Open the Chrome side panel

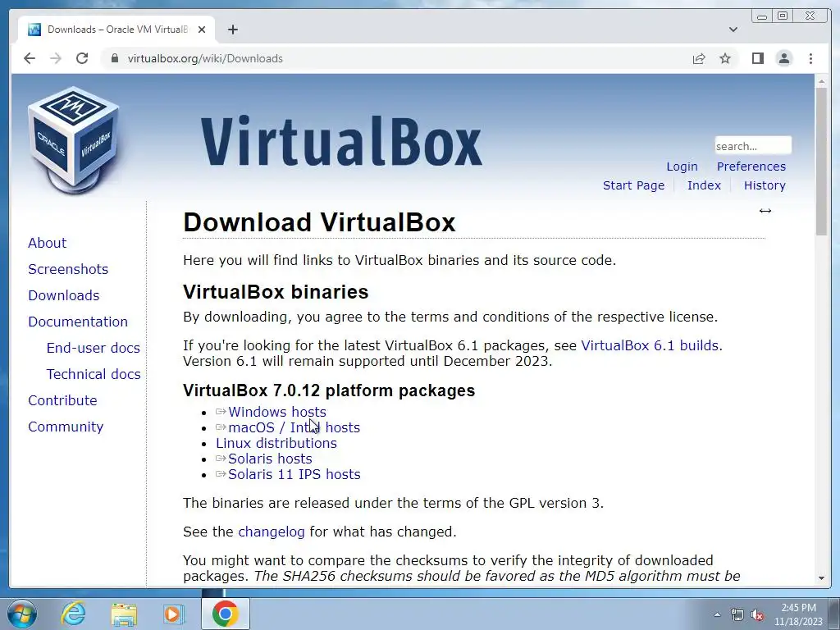click(x=757, y=58)
